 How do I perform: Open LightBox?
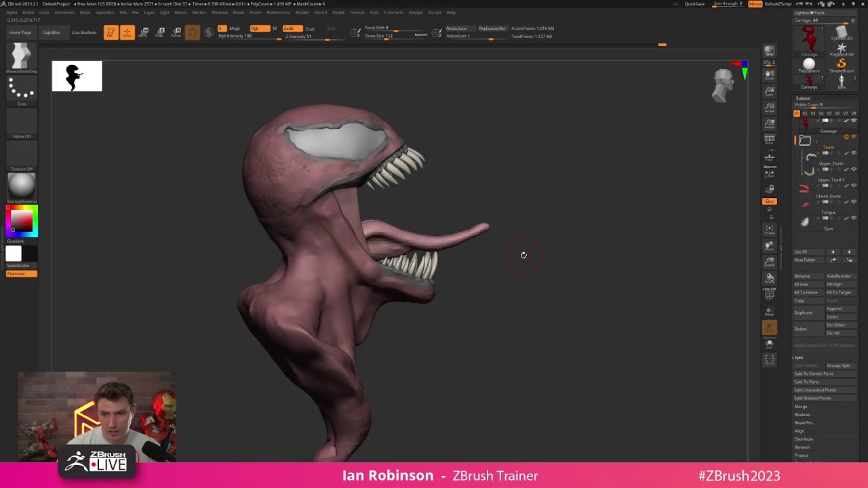tap(52, 33)
